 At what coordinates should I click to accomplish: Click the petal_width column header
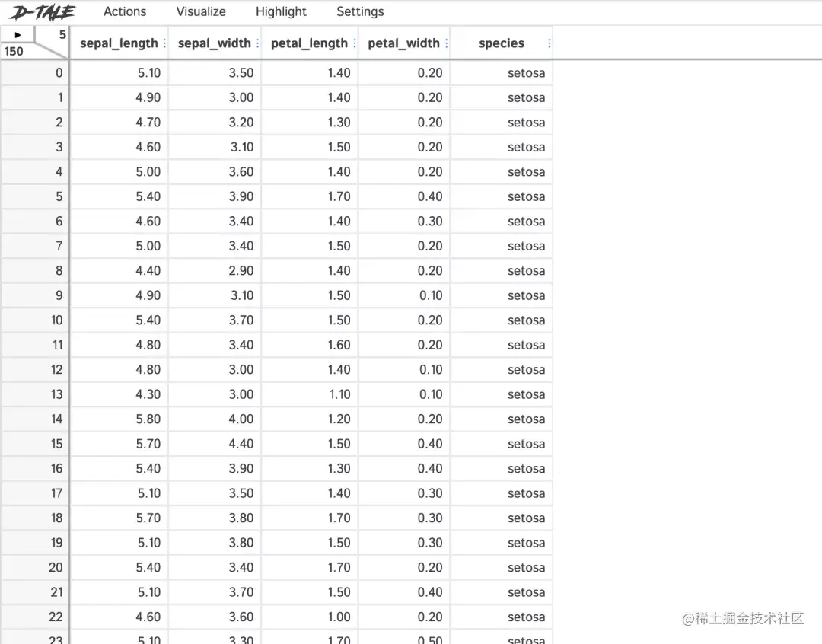(x=403, y=43)
